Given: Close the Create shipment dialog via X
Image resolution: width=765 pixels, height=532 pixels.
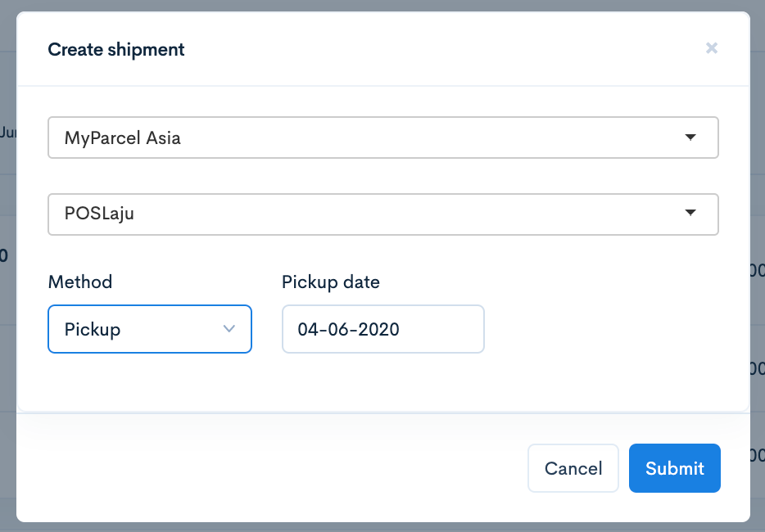Looking at the screenshot, I should (x=711, y=47).
